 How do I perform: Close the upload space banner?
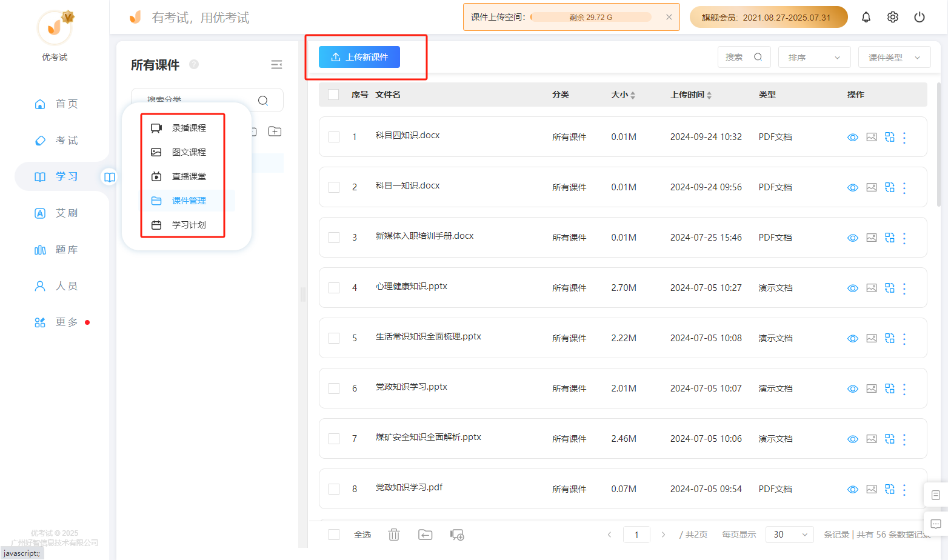669,17
